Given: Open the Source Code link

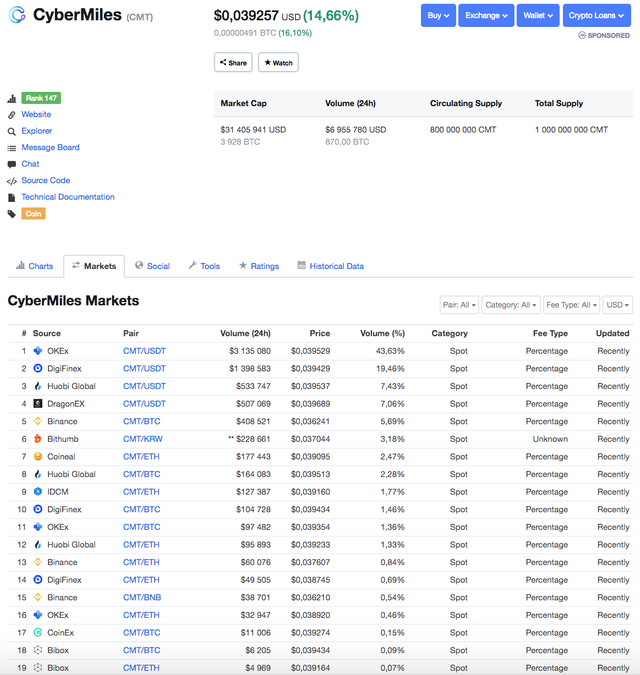Looking at the screenshot, I should point(46,180).
